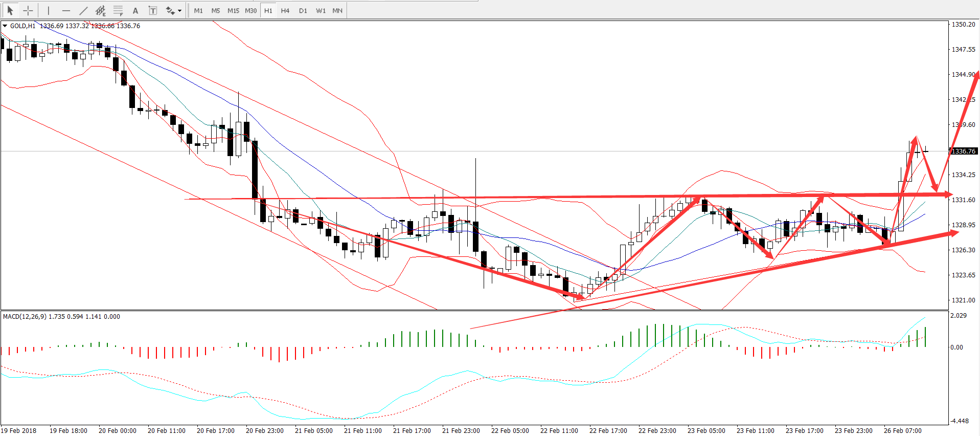Viewport: 980px width, 436px height.
Task: Switch to the D1 daily timeframe
Action: coord(303,10)
